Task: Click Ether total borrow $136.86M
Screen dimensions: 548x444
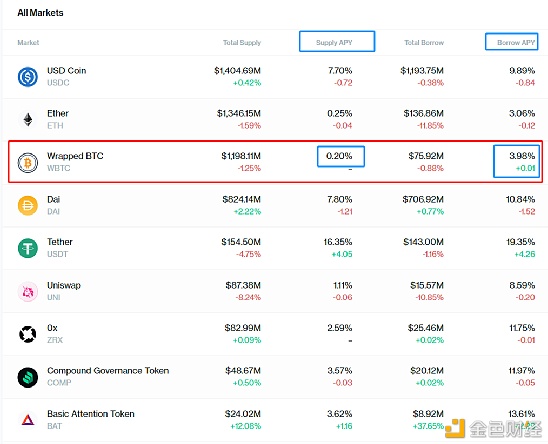Action: click(x=424, y=113)
